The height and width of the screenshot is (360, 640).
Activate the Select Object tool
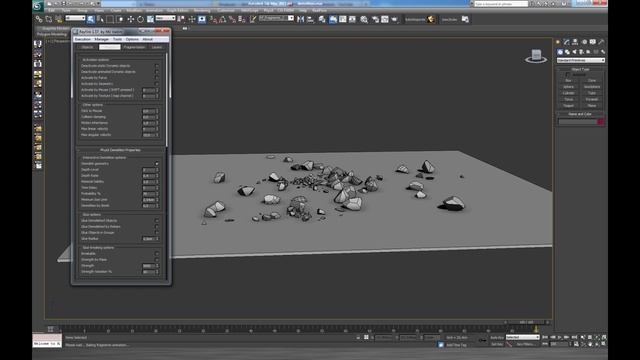91,19
